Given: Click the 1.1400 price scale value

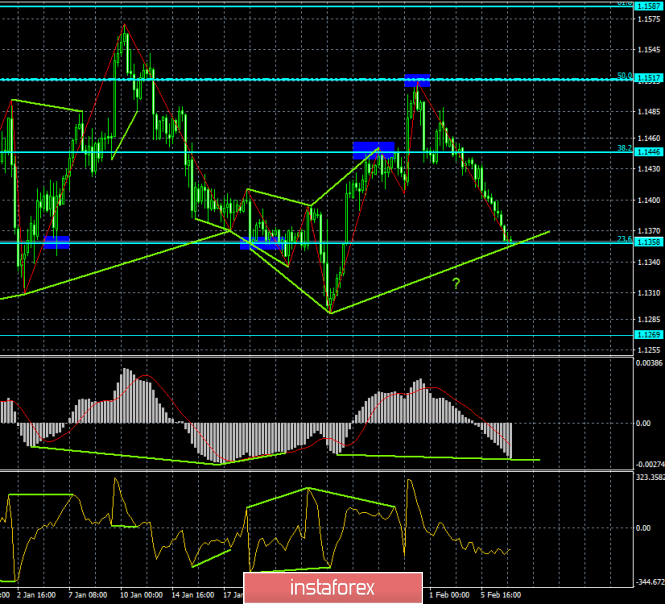Looking at the screenshot, I should click(x=649, y=200).
